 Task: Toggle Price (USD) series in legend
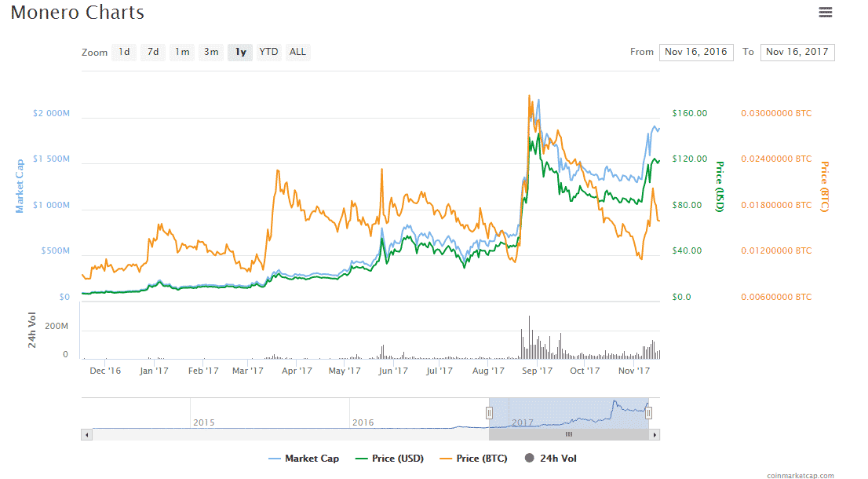click(390, 459)
